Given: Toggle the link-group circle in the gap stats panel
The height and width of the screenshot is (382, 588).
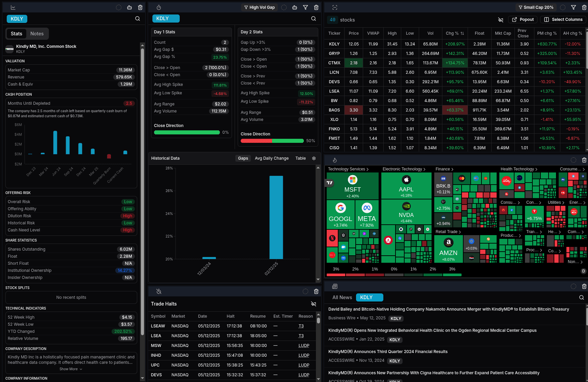Looking at the screenshot, I should click(284, 7).
